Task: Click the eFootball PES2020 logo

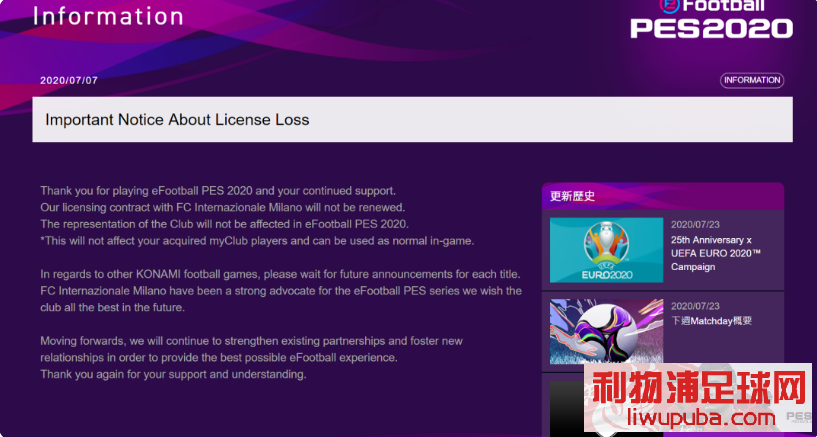Action: (711, 19)
